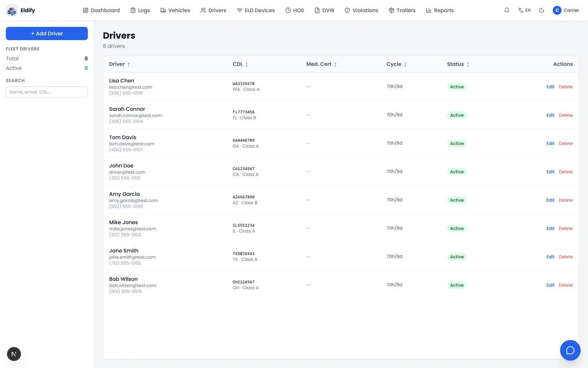This screenshot has width=588, height=368.
Task: Sort table by Cycle column
Action: [x=396, y=64]
